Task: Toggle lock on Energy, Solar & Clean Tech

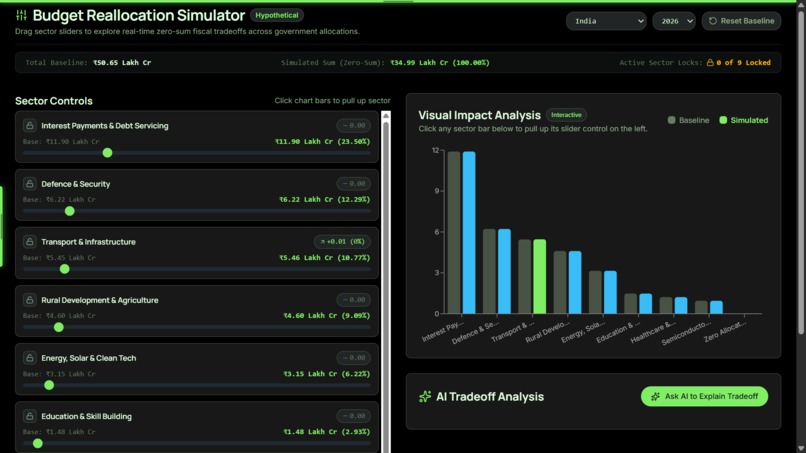Action: (x=29, y=358)
